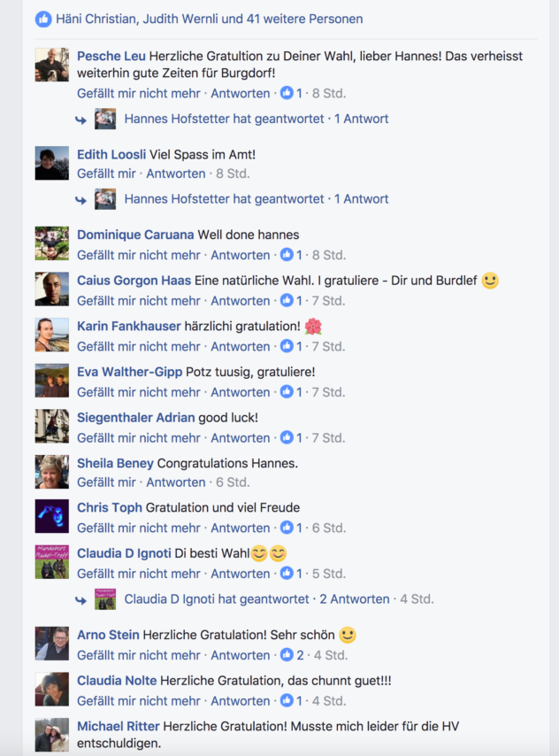Screen dimensions: 559x756
Task: Like Edith Loosli's comment with Gefällt mir
Action: (x=106, y=174)
